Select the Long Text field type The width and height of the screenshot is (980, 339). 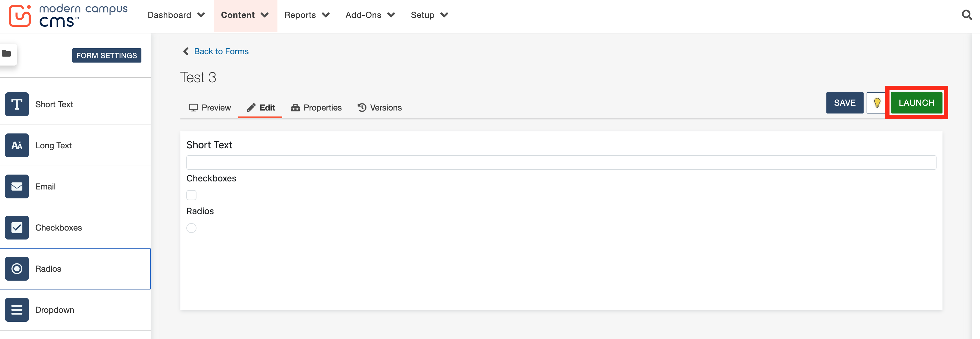pyautogui.click(x=53, y=145)
